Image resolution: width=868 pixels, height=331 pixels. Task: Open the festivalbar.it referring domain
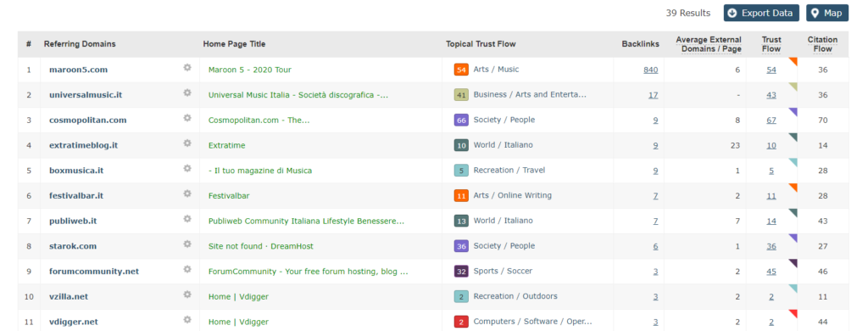click(75, 196)
